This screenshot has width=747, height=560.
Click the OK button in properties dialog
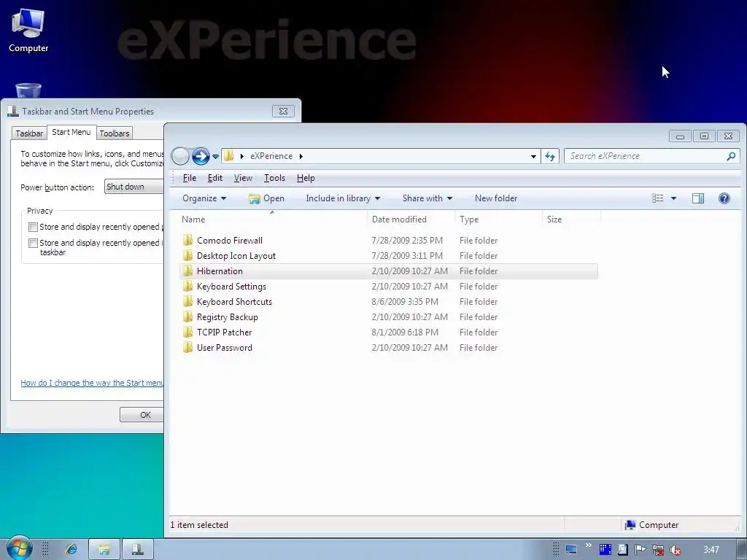142,415
